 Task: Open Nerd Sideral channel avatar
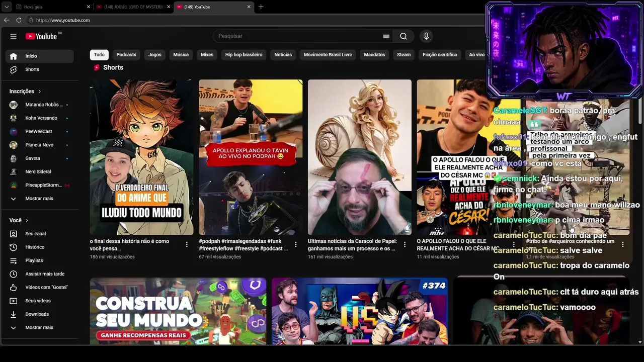click(14, 172)
